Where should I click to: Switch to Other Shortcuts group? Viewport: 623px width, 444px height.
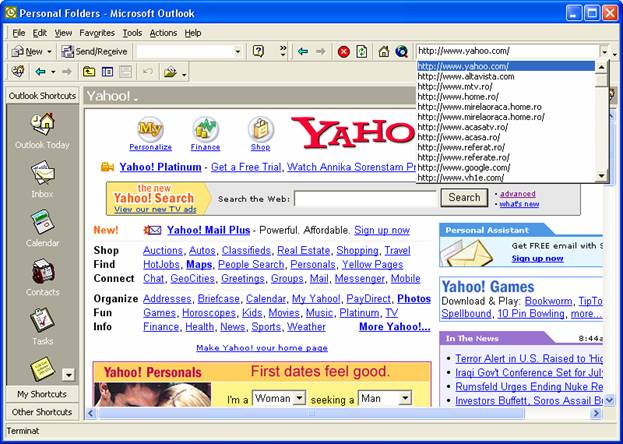coord(42,412)
